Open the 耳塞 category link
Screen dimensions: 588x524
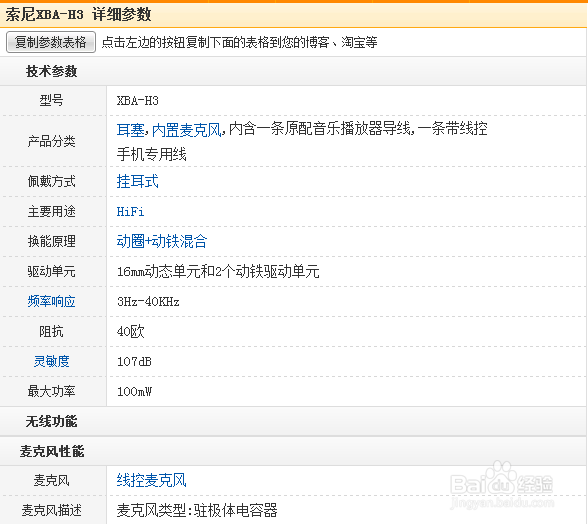coord(130,130)
